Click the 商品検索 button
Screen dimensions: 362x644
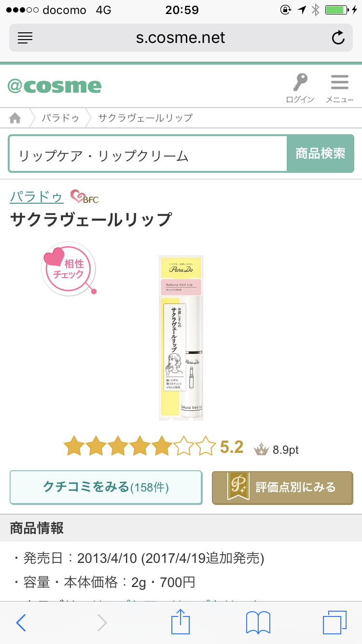click(320, 154)
